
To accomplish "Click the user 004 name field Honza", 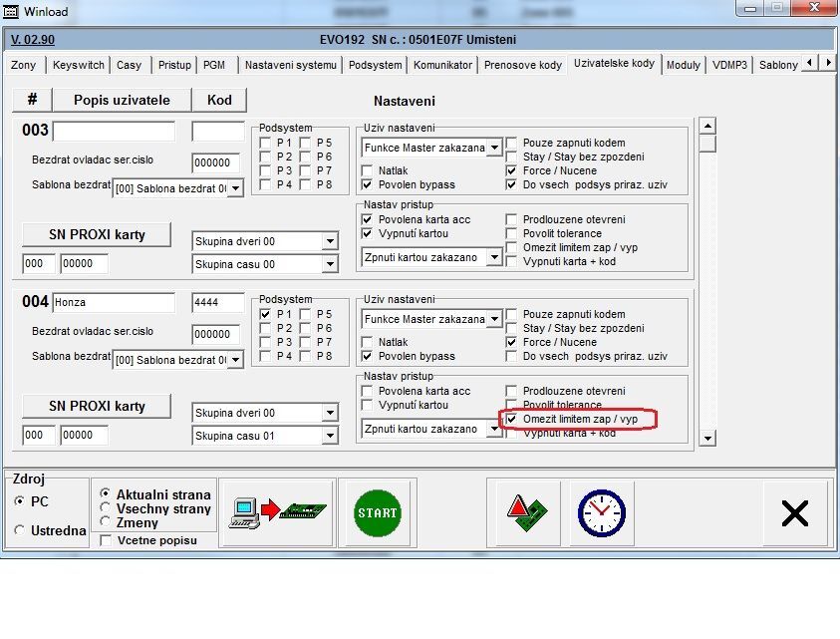I will click(113, 302).
